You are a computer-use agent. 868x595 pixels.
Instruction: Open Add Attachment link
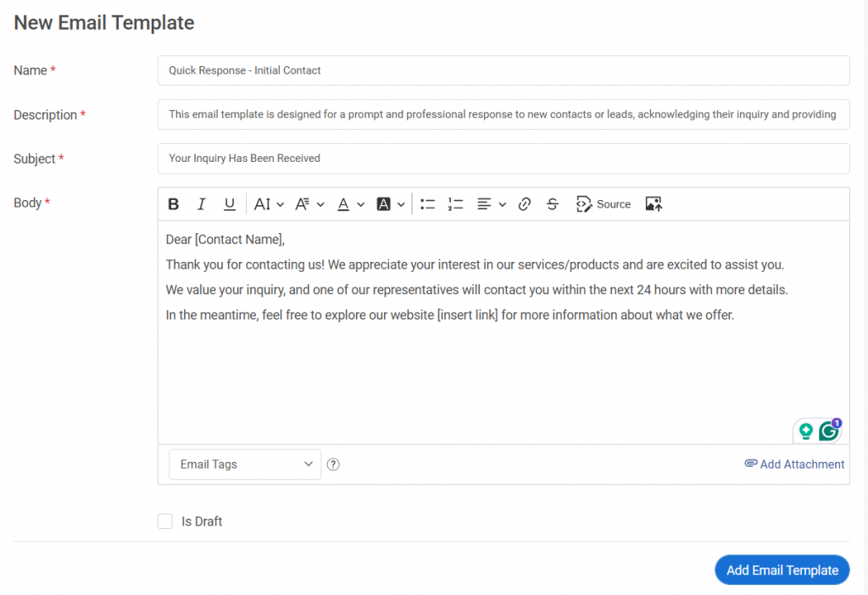(x=794, y=464)
